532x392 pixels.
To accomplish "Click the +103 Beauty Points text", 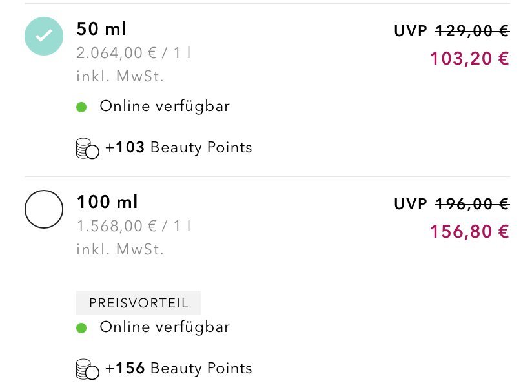I will point(179,148).
